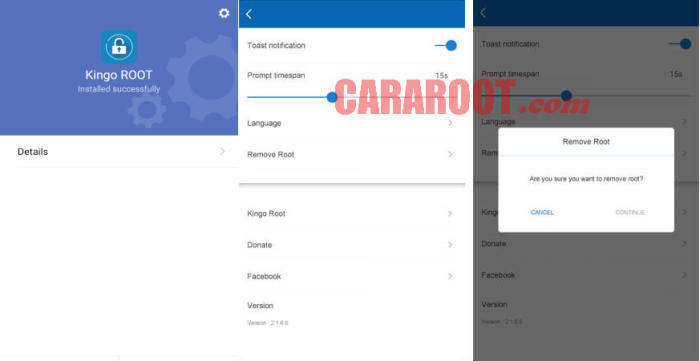Go back from the dimmed right screen

[x=483, y=13]
